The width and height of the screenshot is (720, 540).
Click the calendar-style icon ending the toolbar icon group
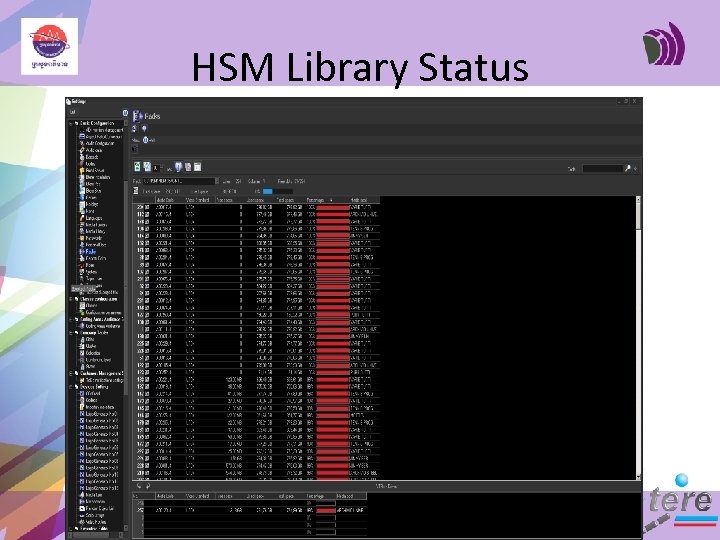(x=197, y=167)
